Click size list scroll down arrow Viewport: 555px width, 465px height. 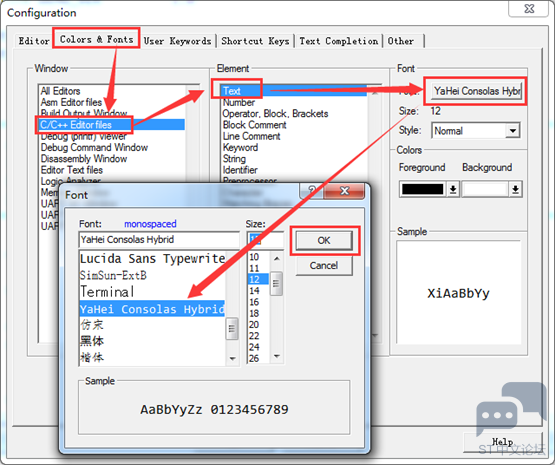pos(277,356)
